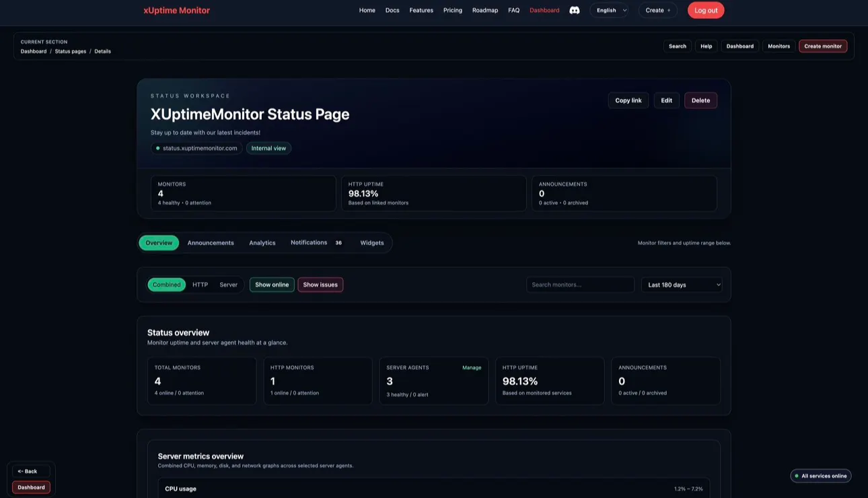Click the Copy link button

(628, 100)
